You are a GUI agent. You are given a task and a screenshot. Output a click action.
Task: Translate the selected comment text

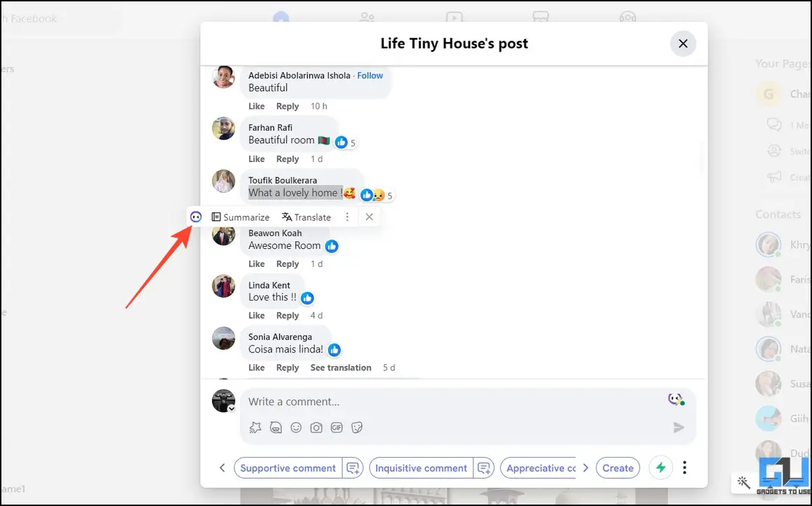(306, 217)
